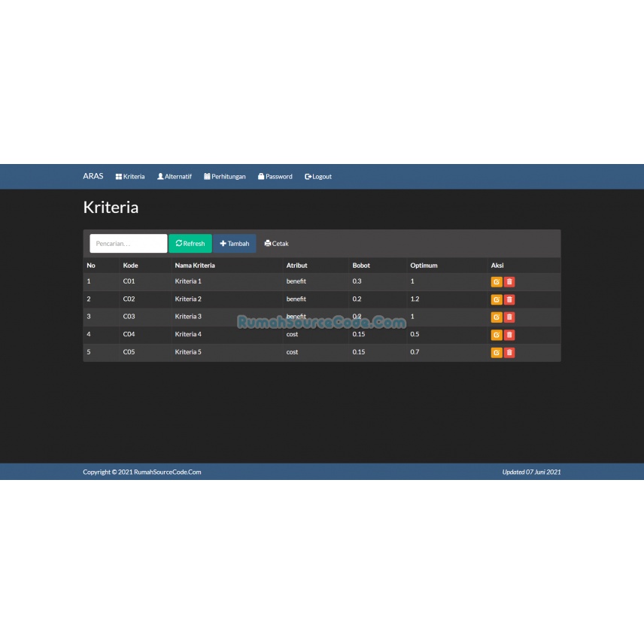Open the Password settings page

(275, 177)
